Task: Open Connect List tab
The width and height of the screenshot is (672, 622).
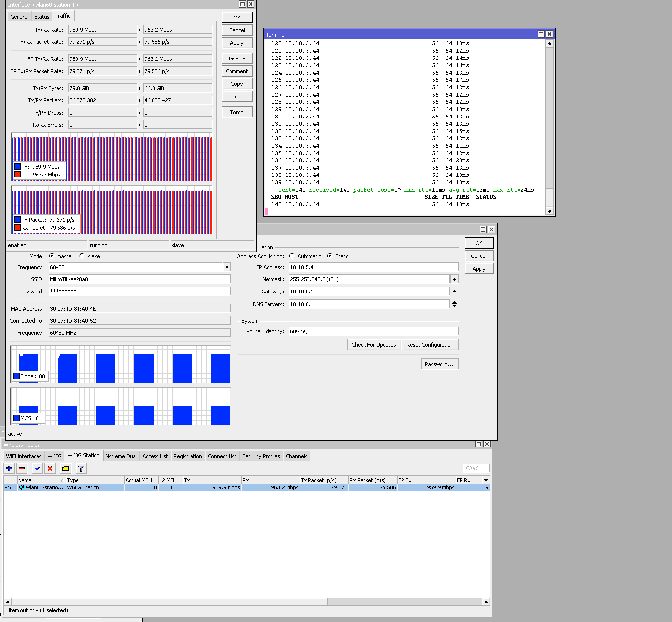Action: tap(222, 456)
